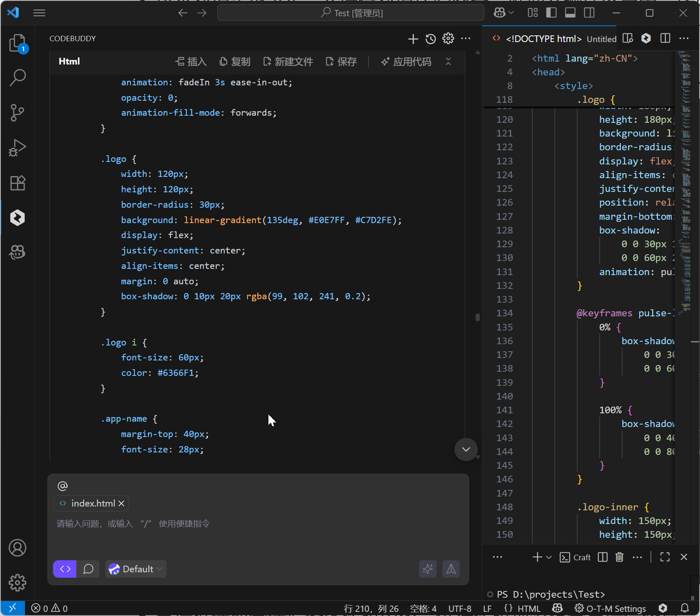Expand new terminal launch profile dropdown
The image size is (700, 616).
pos(549,557)
